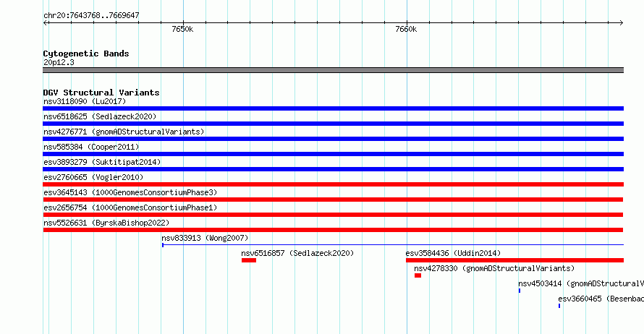The height and width of the screenshot is (334, 644).
Task: Click the nsv6518625 (Sedlazeck2020) label
Action: coord(100,116)
